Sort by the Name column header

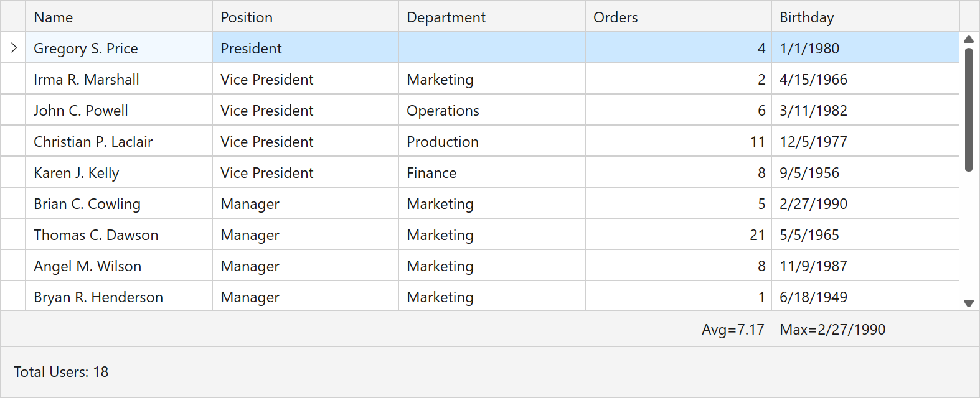pos(118,17)
